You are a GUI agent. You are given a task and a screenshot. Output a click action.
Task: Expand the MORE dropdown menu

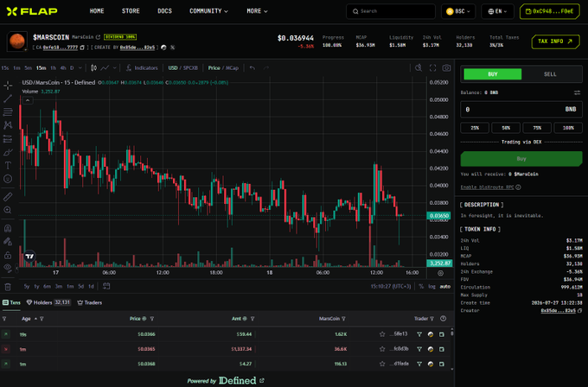[258, 11]
